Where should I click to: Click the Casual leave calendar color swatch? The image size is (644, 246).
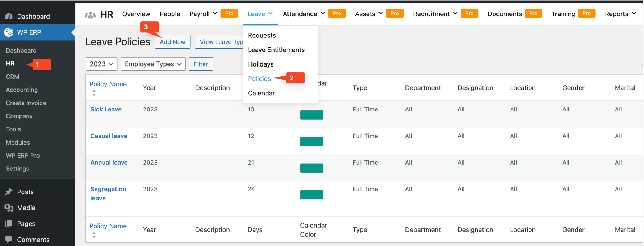tap(312, 142)
